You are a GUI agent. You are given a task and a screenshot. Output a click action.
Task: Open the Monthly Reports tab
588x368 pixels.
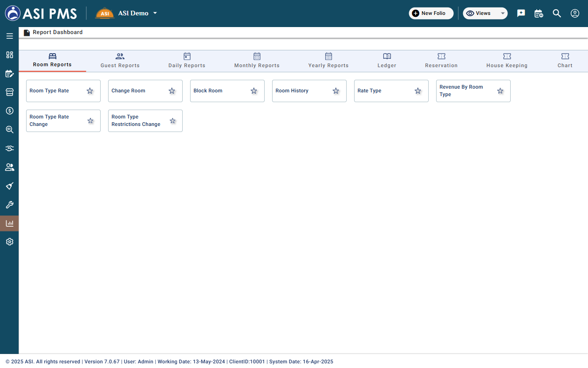pos(257,61)
